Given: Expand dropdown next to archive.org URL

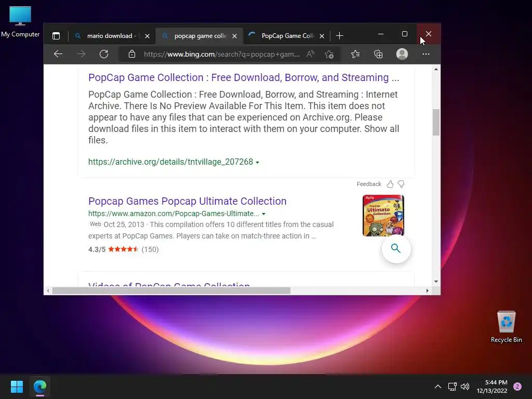Looking at the screenshot, I should [258, 163].
